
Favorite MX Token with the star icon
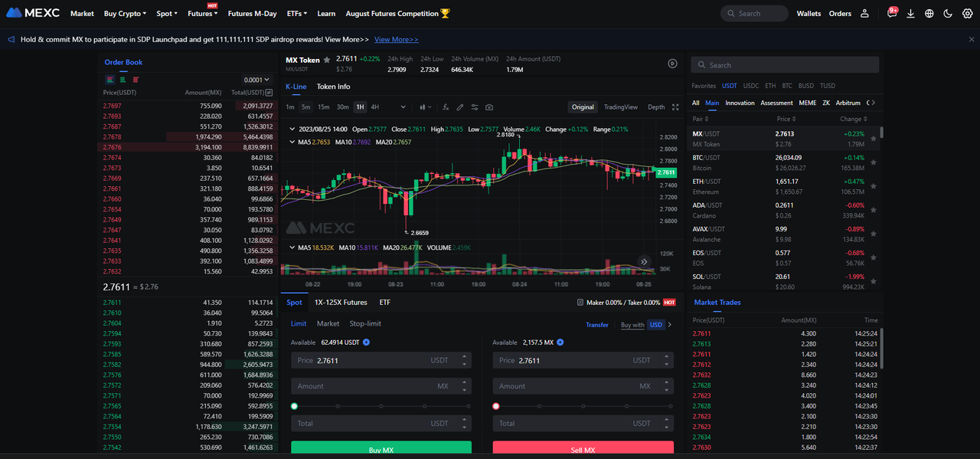[327, 60]
